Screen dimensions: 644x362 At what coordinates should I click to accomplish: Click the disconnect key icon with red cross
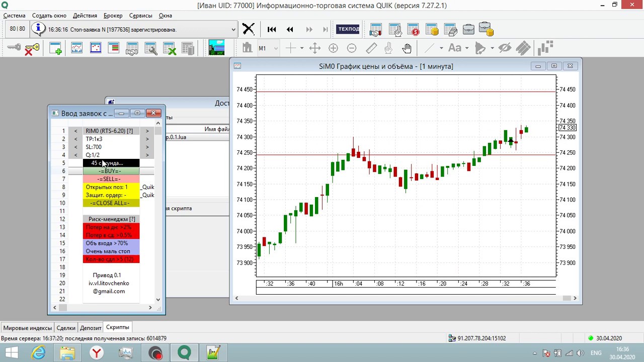pos(32,49)
